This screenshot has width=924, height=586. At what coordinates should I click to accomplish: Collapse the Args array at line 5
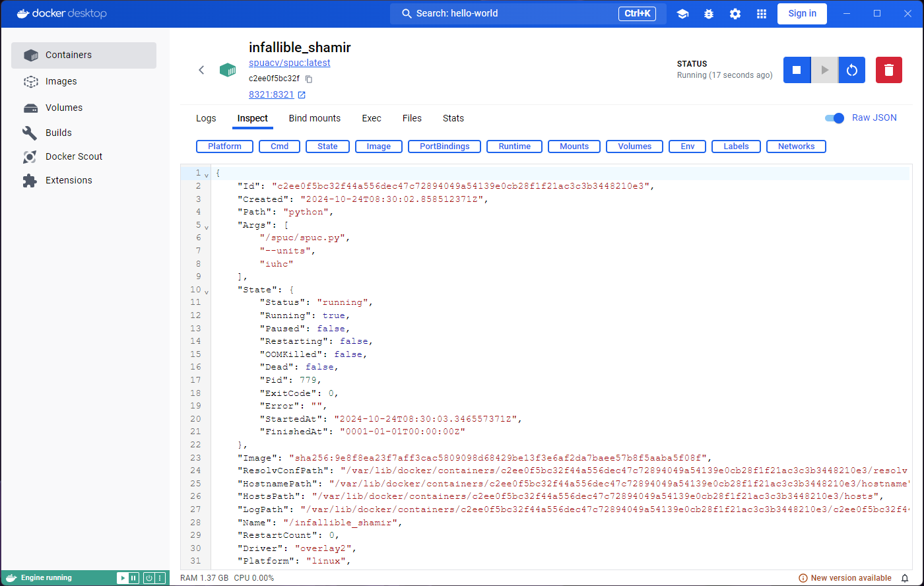[x=207, y=227]
